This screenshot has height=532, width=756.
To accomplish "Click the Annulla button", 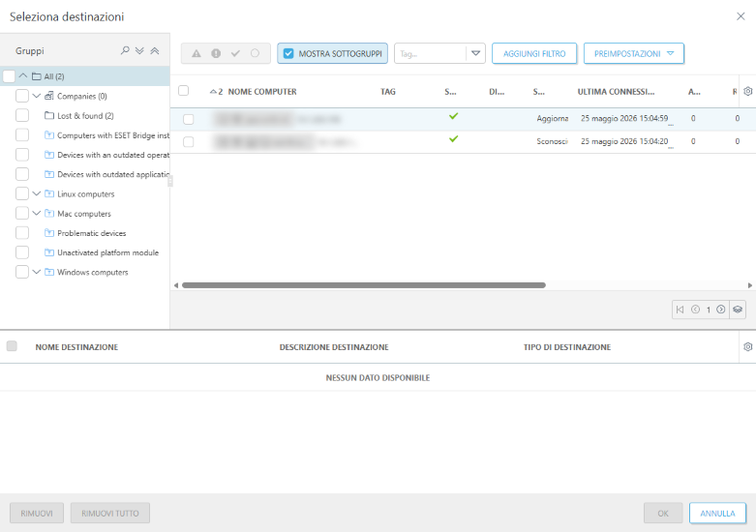I will [x=717, y=514].
